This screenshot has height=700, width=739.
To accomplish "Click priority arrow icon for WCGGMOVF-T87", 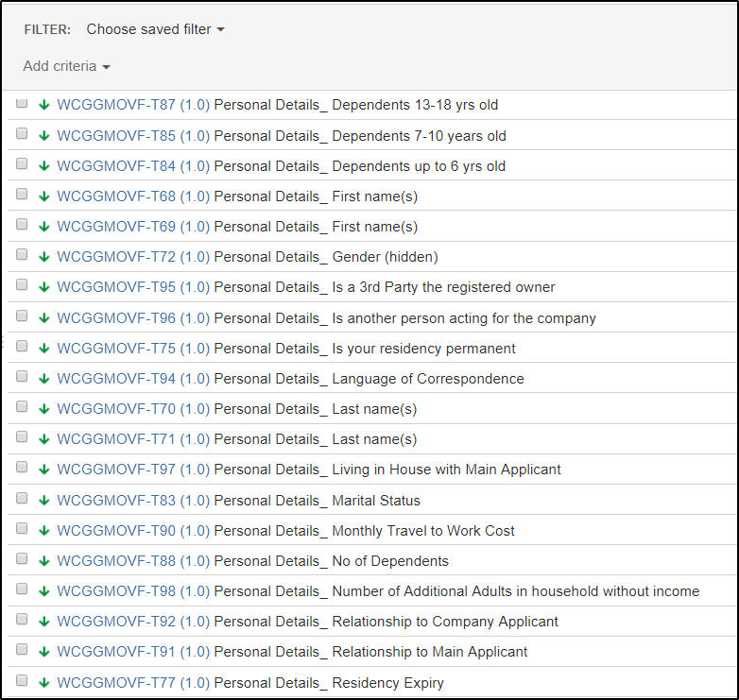I will pyautogui.click(x=44, y=105).
